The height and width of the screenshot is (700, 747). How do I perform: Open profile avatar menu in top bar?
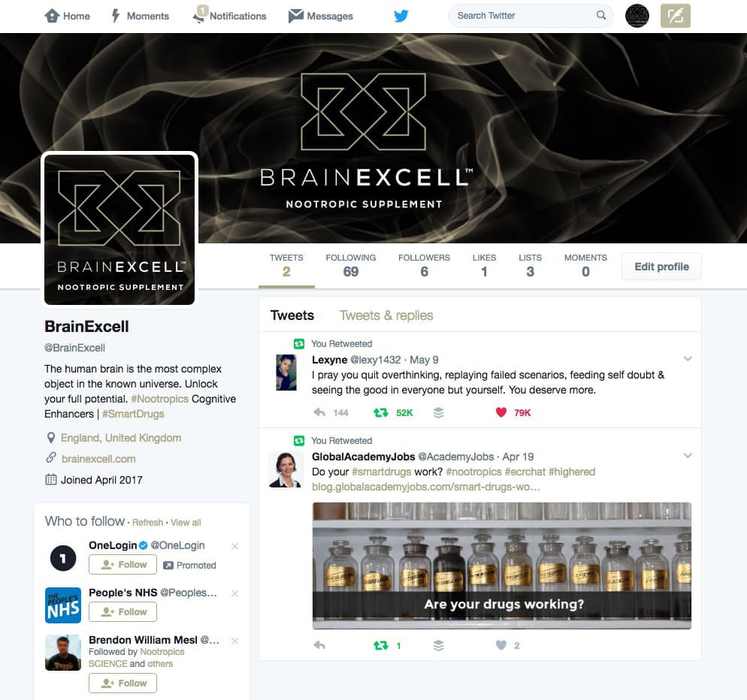[637, 16]
